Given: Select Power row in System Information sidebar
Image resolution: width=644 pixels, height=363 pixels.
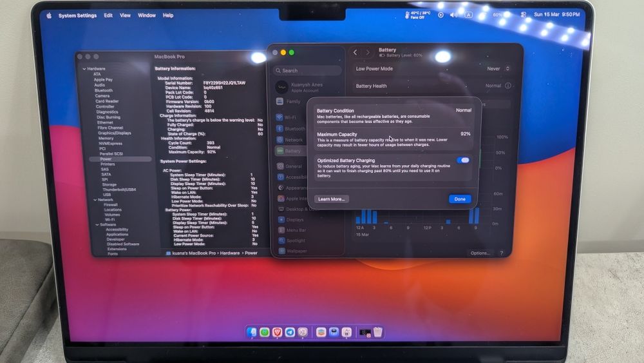Looking at the screenshot, I should 120,159.
